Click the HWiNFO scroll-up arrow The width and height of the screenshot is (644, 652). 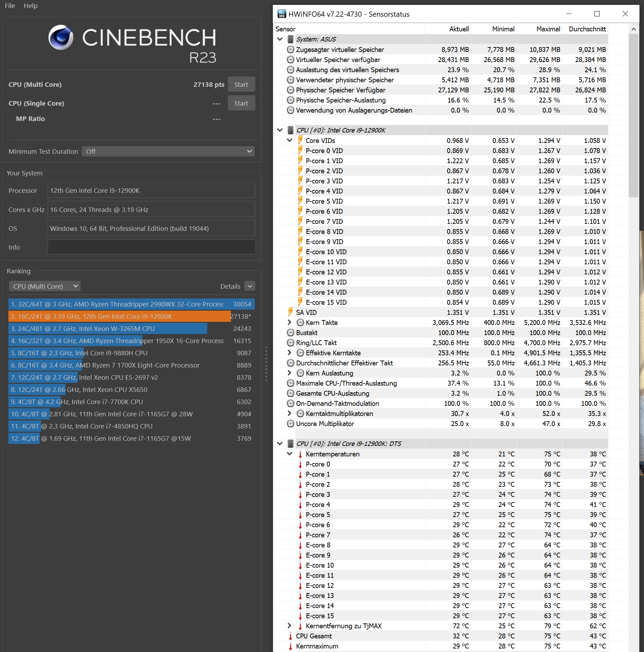coord(634,29)
